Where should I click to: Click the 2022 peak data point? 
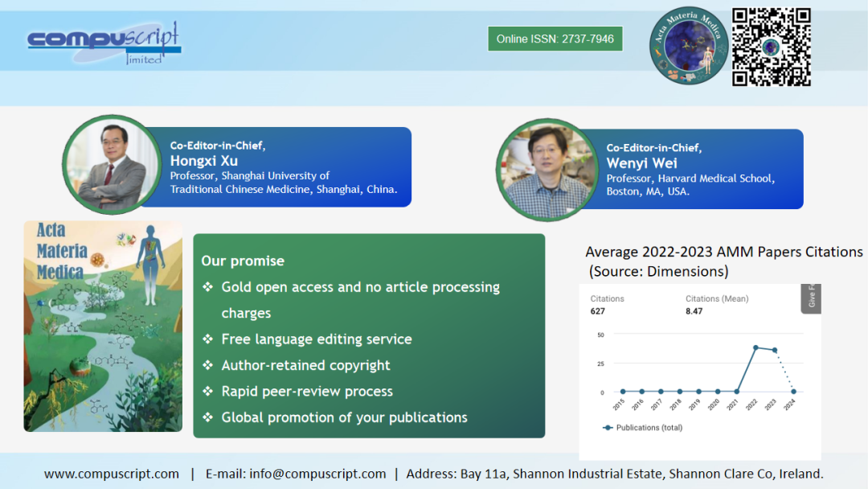[x=755, y=347]
